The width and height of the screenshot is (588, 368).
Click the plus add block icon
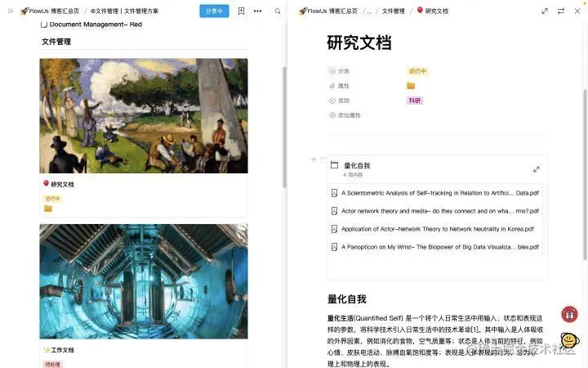pos(314,159)
